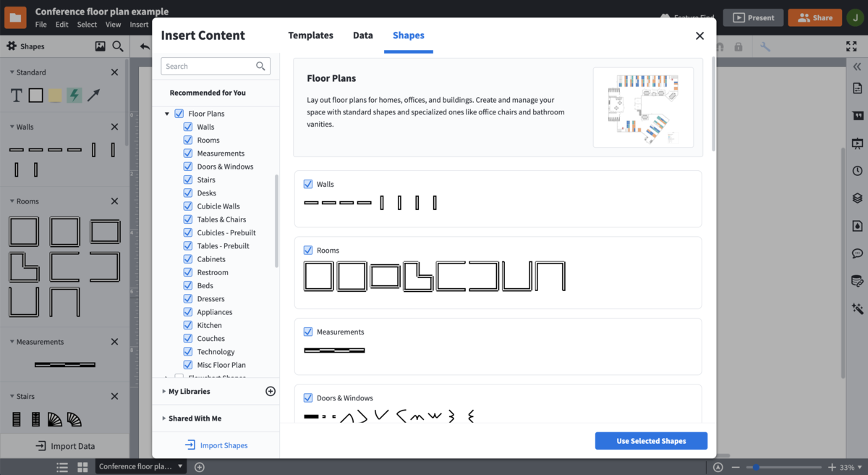868x475 pixels.
Task: Switch to grid view in the bottom bar
Action: tap(82, 467)
